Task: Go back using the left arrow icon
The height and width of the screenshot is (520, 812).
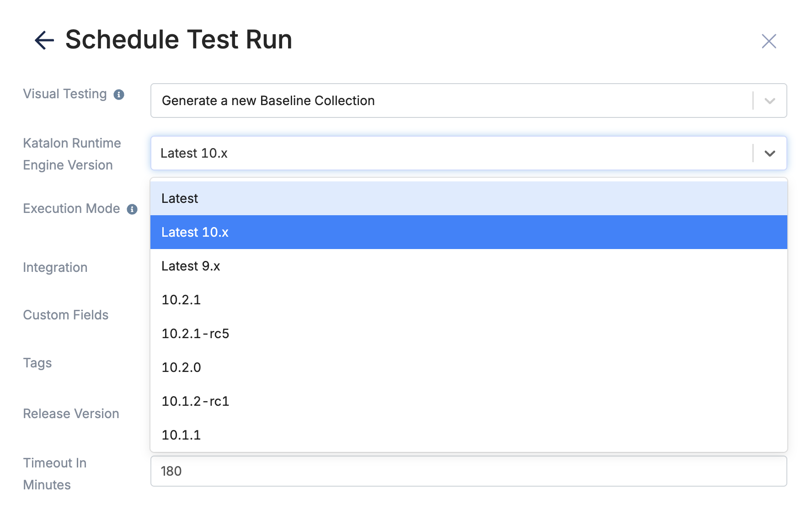Action: click(x=44, y=40)
